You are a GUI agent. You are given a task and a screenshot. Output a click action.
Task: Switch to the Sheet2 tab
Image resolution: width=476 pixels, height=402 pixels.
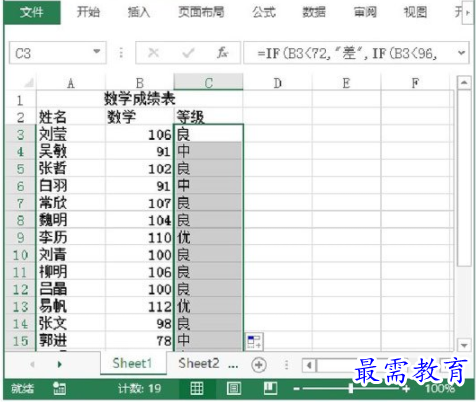click(199, 363)
